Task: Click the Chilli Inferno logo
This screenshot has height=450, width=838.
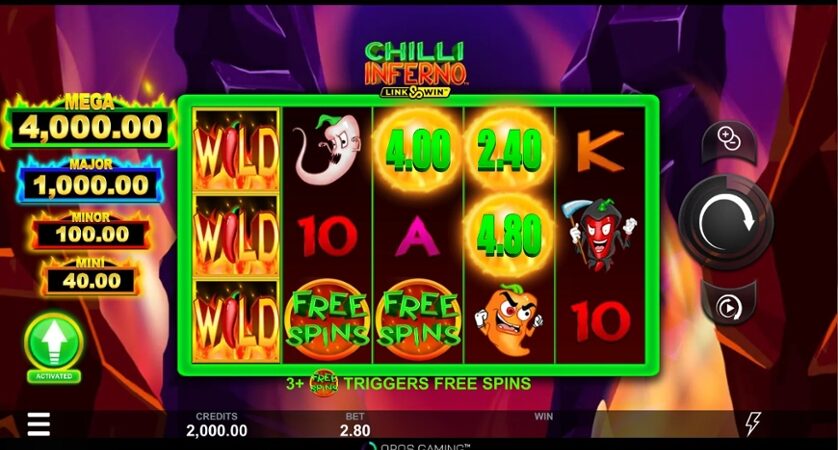Action: tap(415, 70)
